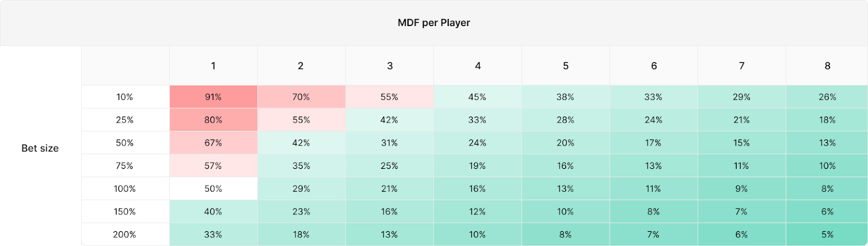This screenshot has width=868, height=246.
Task: Select the column header for 4 players
Action: [x=477, y=66]
